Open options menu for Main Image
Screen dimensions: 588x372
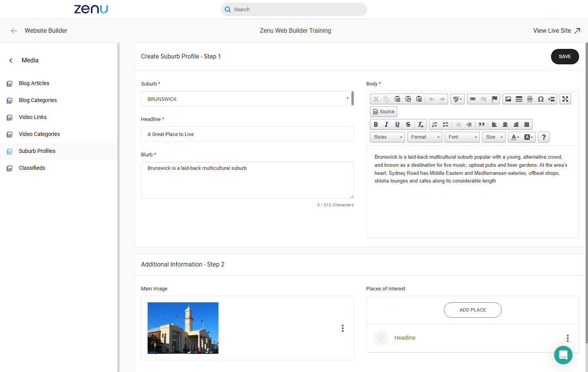[x=343, y=328]
